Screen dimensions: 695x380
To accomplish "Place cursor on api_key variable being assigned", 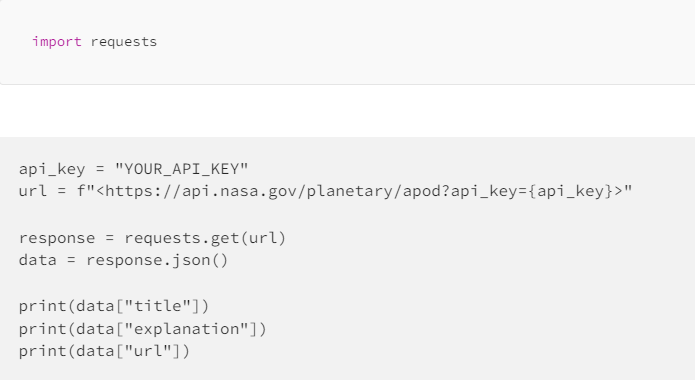I will point(52,169).
